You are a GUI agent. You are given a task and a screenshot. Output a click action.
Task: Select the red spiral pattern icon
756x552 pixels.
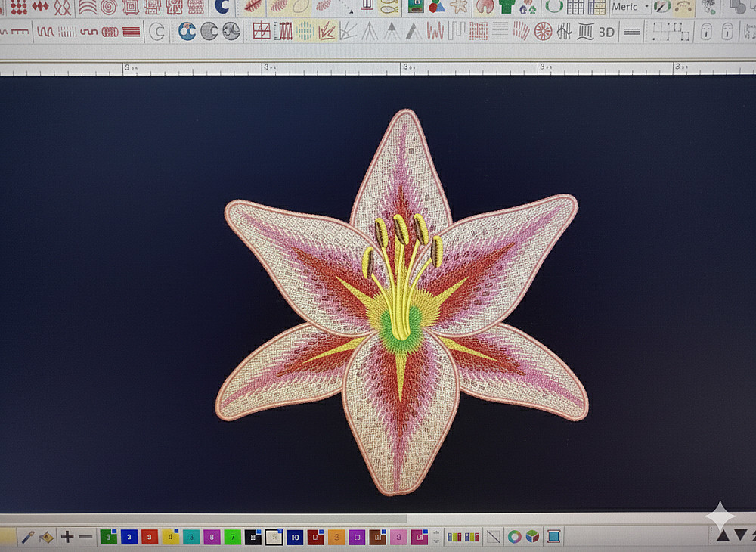108,7
